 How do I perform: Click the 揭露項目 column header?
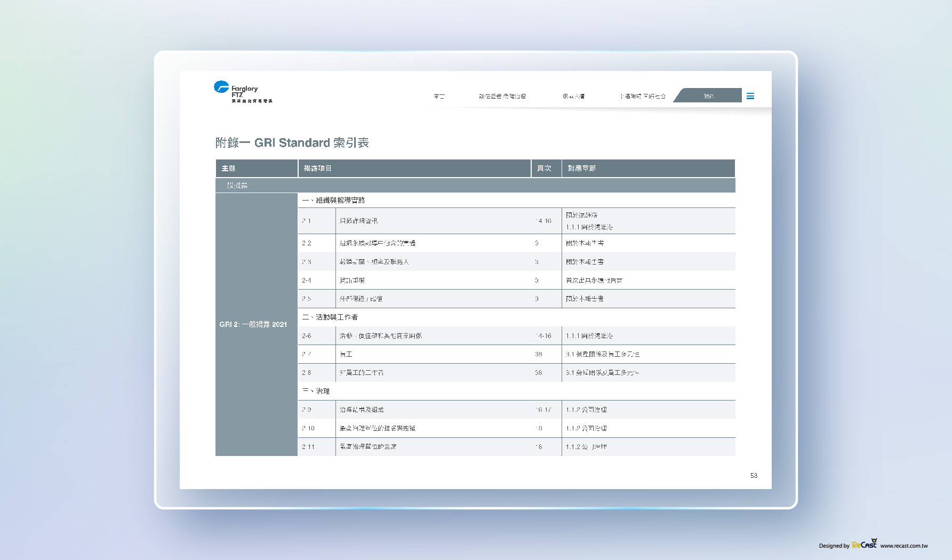coord(414,168)
